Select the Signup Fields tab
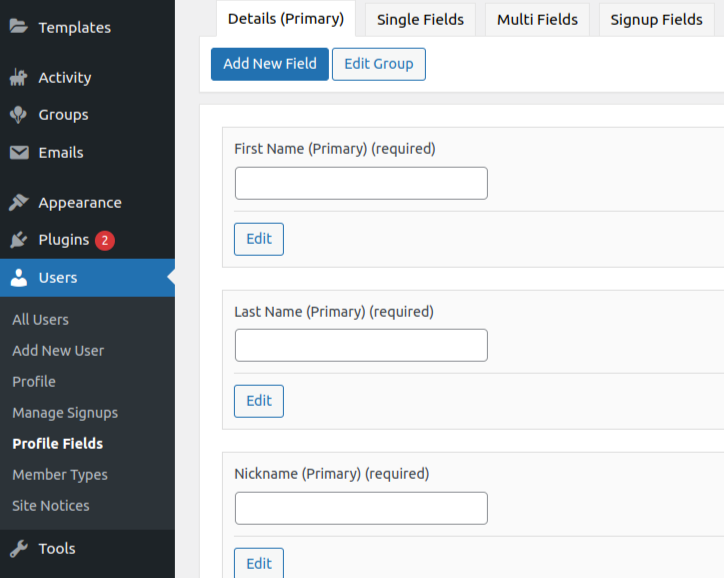 (x=656, y=20)
